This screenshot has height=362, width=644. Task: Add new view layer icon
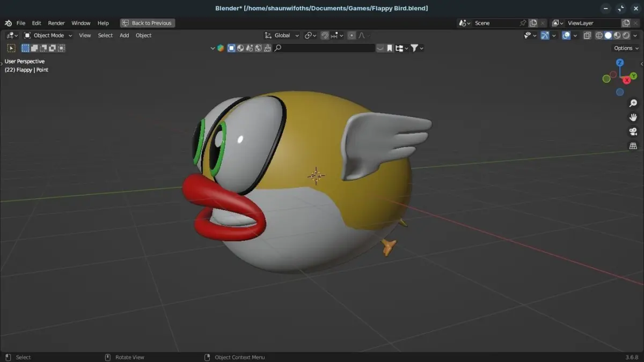pos(626,23)
